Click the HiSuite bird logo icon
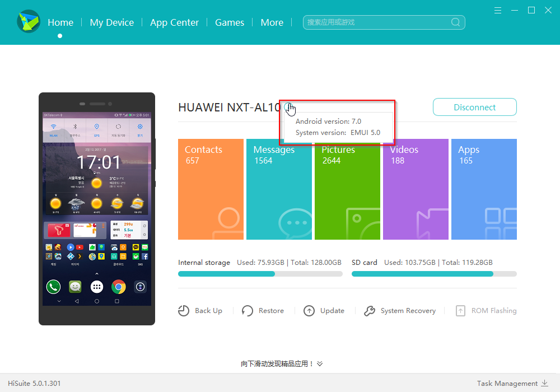This screenshot has height=392, width=560. tap(28, 22)
